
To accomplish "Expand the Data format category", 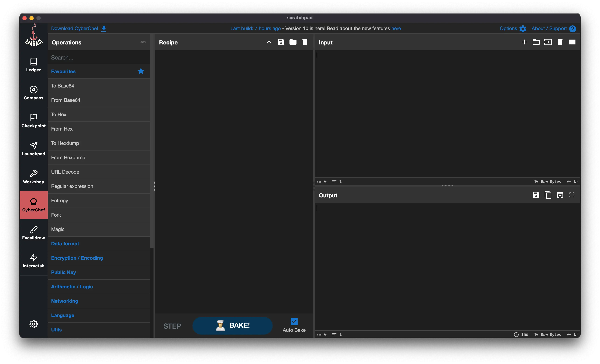I will (99, 243).
